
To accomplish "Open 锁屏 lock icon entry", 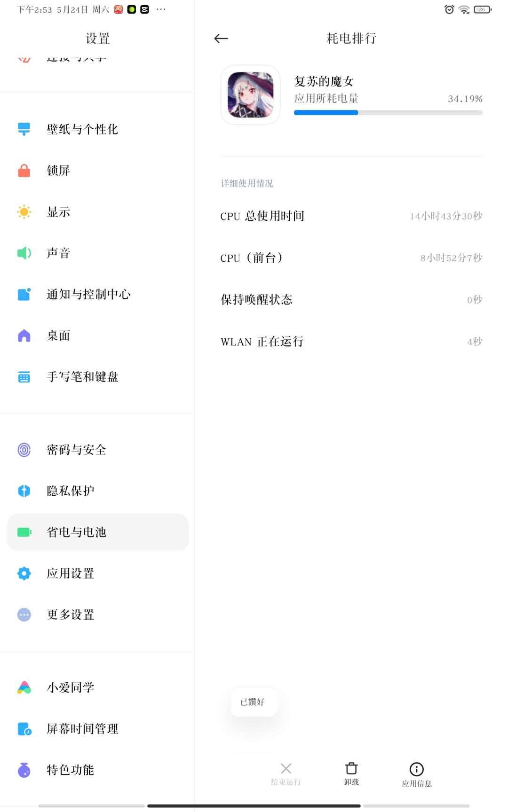I will pyautogui.click(x=97, y=171).
